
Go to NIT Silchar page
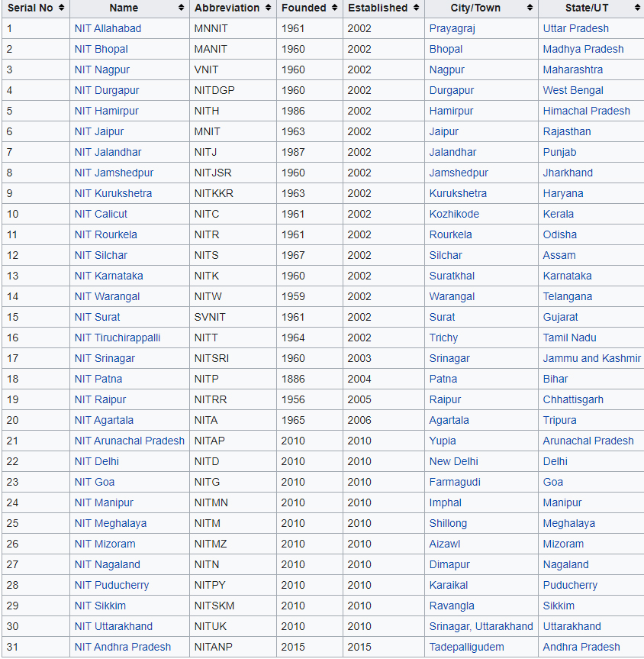point(101,255)
